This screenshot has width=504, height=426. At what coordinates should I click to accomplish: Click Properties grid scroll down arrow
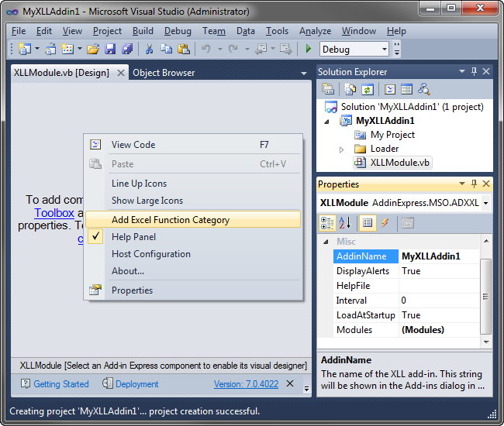click(486, 342)
